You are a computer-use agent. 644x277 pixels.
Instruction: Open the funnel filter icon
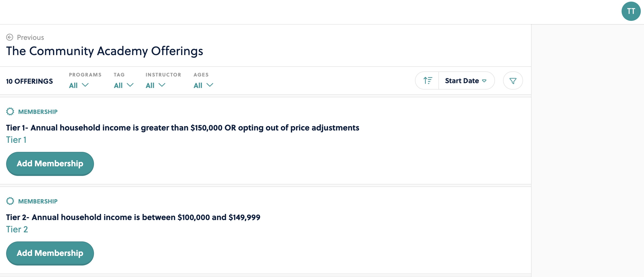(x=513, y=80)
